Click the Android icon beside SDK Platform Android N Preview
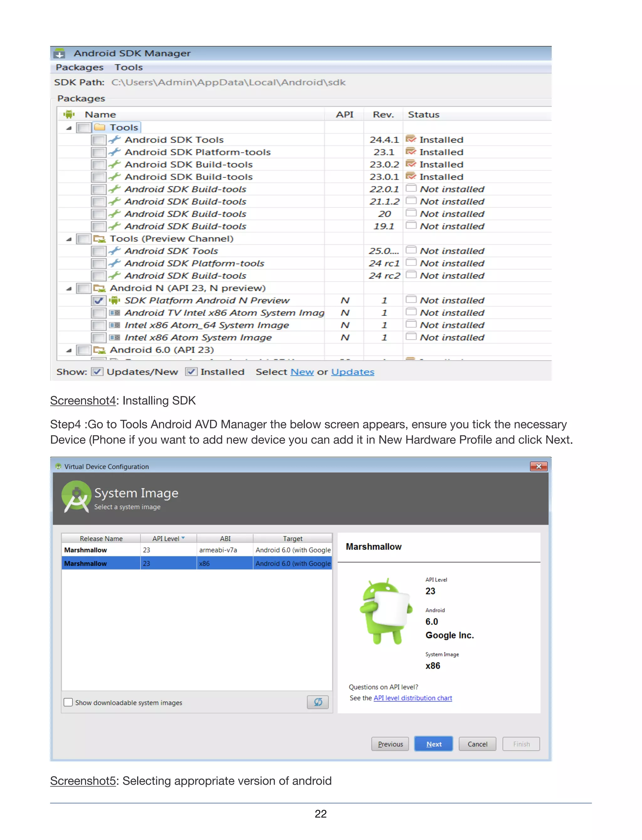 pos(114,300)
